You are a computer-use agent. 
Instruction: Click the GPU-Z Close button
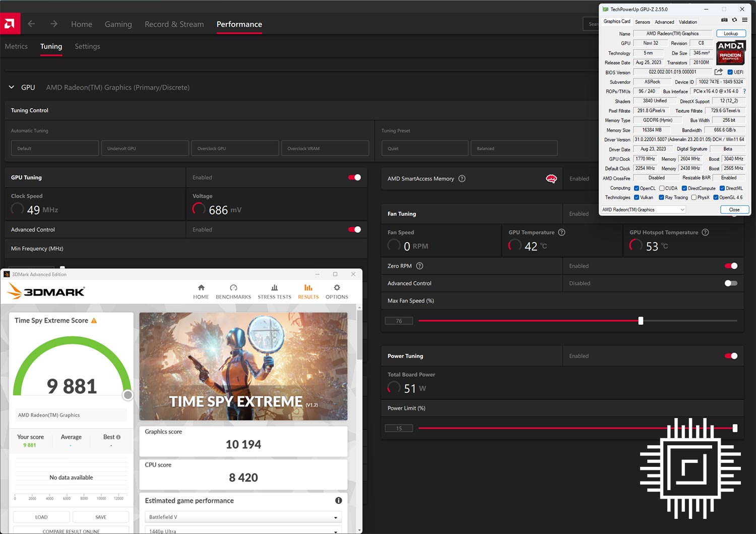tap(734, 209)
